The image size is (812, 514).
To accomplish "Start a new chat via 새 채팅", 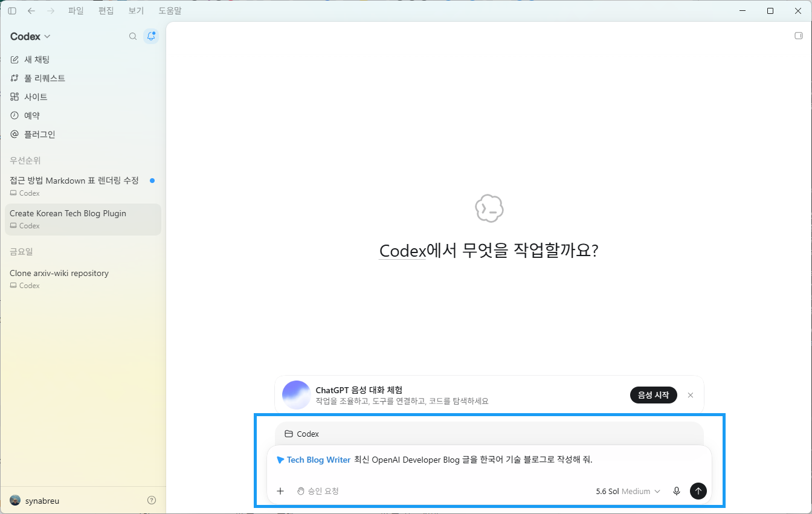I will coord(83,59).
